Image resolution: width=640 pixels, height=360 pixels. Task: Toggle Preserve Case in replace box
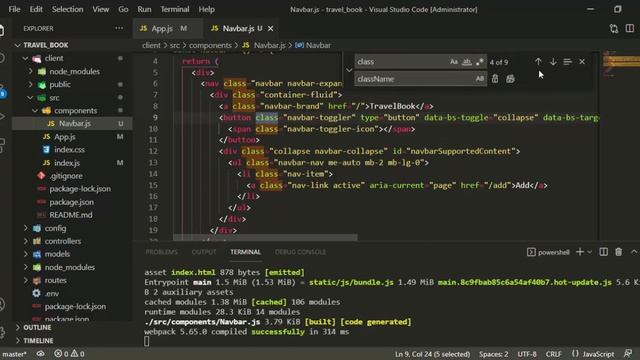480,79
